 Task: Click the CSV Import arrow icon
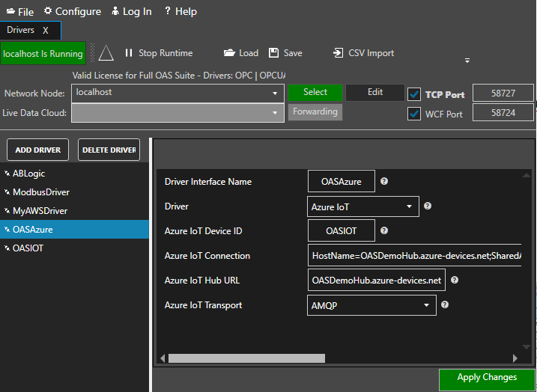coord(338,53)
